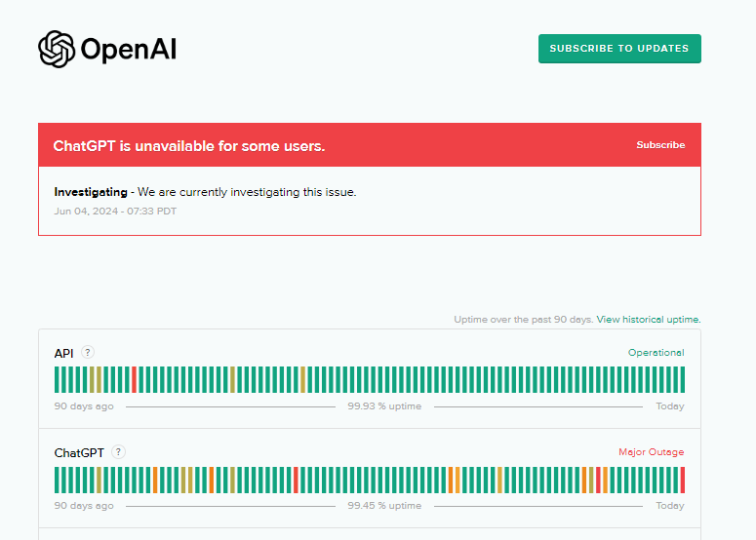The width and height of the screenshot is (756, 540).
Task: Open the ChatGPT is unavailable incident title
Action: click(189, 146)
